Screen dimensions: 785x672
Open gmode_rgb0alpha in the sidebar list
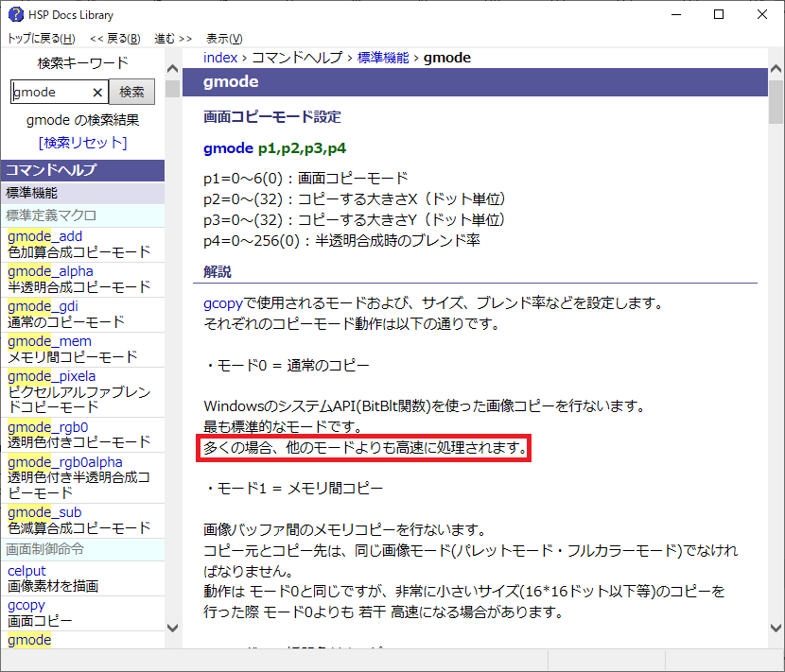coord(64,461)
